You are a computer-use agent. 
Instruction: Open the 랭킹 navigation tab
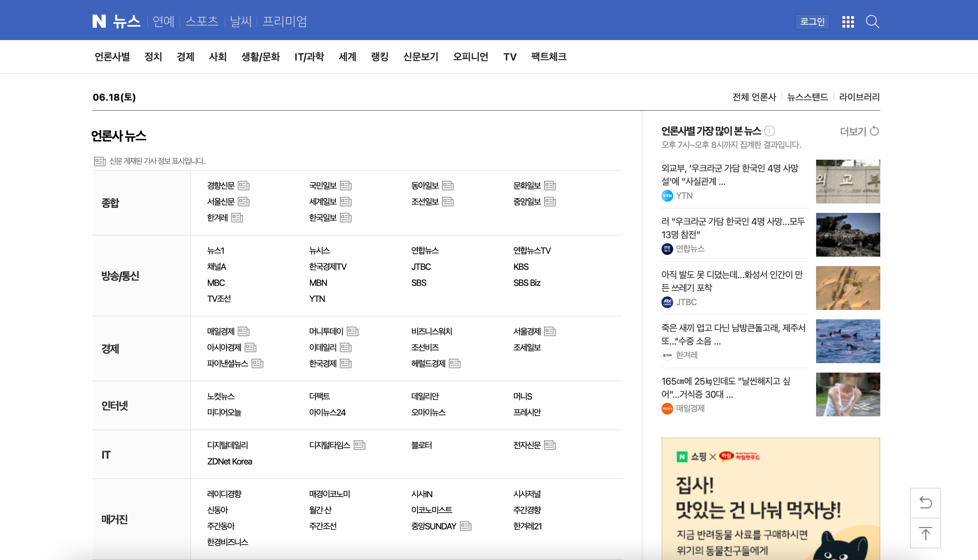click(x=380, y=57)
